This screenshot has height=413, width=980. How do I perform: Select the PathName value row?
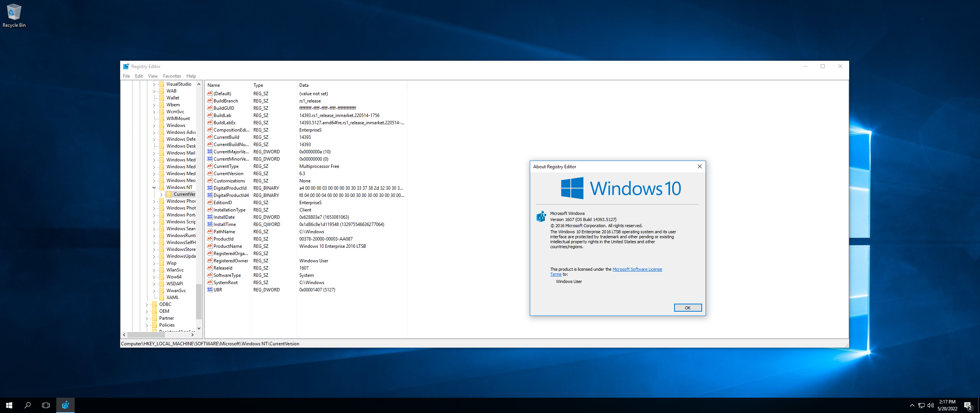[x=305, y=232]
